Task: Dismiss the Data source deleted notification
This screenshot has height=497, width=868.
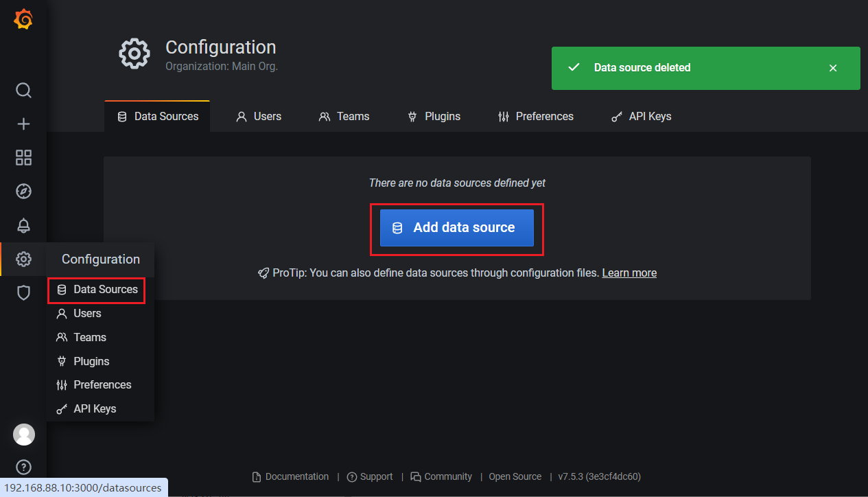Action: click(x=832, y=68)
